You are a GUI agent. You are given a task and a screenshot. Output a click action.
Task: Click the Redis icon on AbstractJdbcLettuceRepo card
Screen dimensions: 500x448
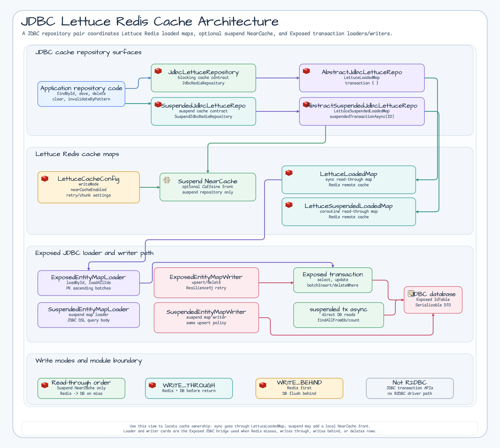click(306, 71)
